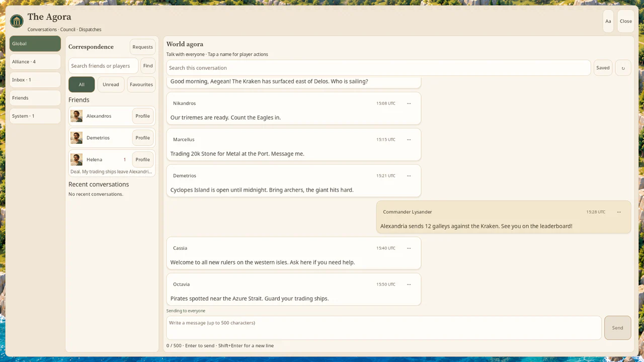Open the Aa text size control
The height and width of the screenshot is (362, 644).
tap(608, 21)
